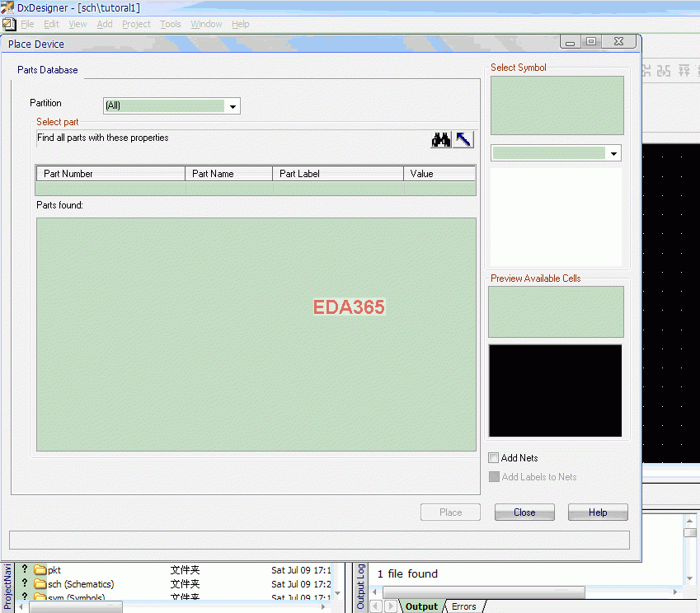Click the Help button in the dialog
The height and width of the screenshot is (613, 700).
click(x=598, y=512)
